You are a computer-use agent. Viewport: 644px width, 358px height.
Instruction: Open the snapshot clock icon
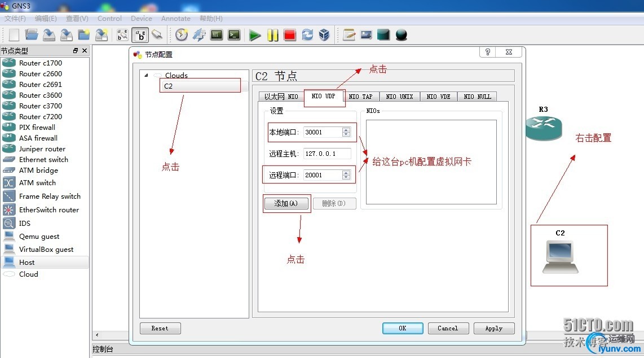tap(181, 35)
